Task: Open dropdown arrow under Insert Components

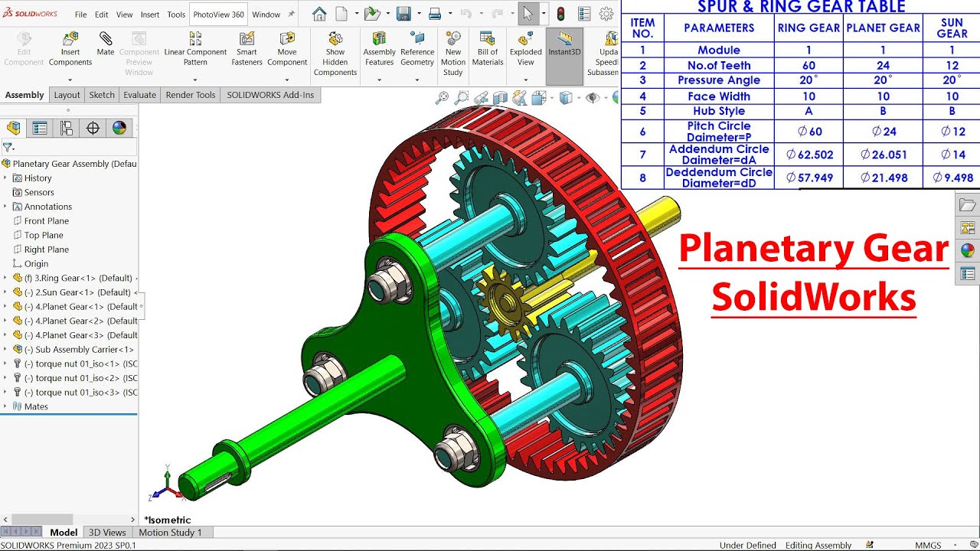Action: coord(70,80)
